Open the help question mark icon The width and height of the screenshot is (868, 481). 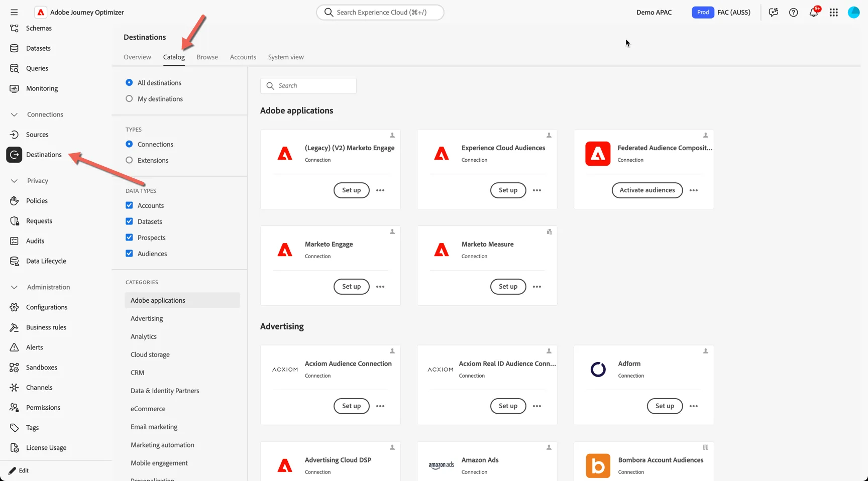point(794,13)
